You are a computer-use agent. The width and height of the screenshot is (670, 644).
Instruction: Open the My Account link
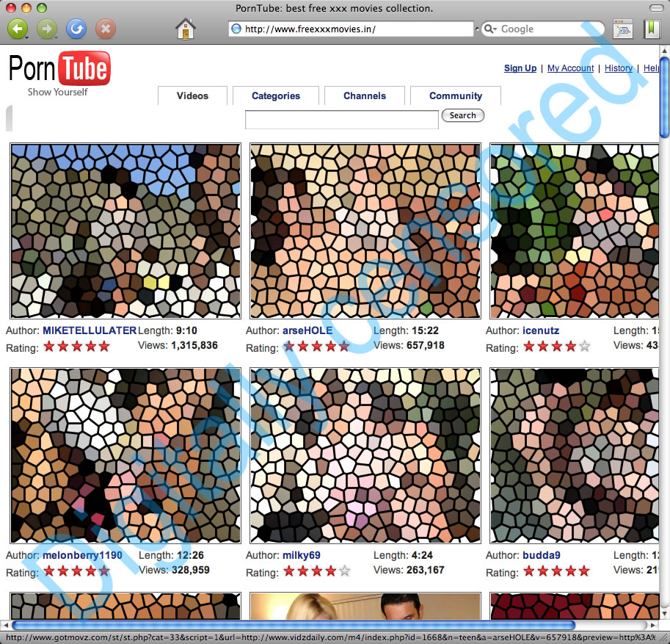570,68
